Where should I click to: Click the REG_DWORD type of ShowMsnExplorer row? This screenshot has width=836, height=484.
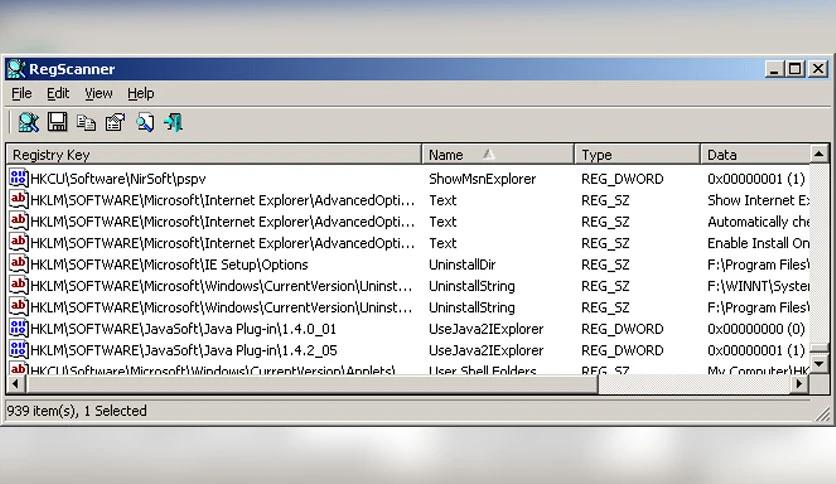point(622,179)
